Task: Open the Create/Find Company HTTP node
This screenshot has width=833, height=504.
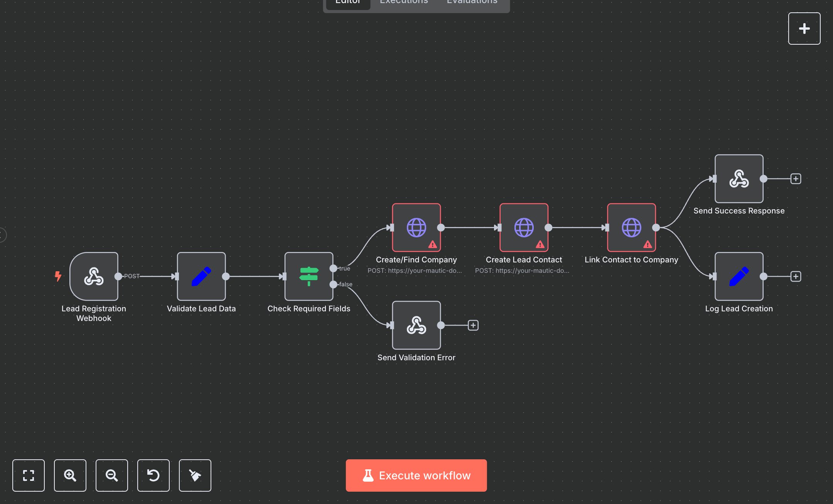Action: [x=416, y=228]
